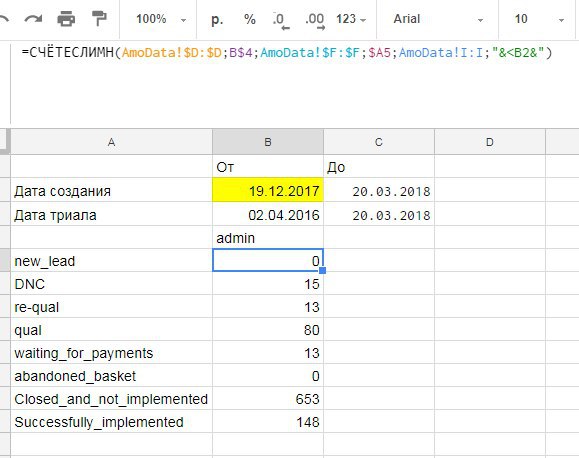Select the abandoned_basket value 0

pos(268,376)
